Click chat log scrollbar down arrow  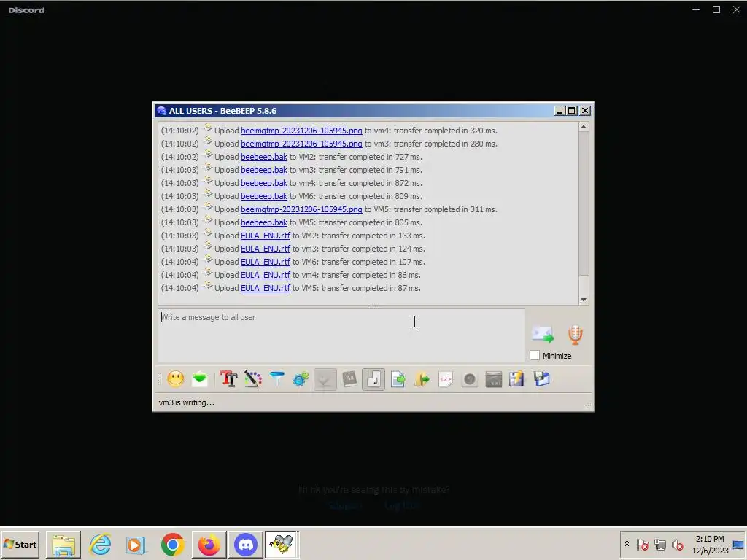coord(583,300)
